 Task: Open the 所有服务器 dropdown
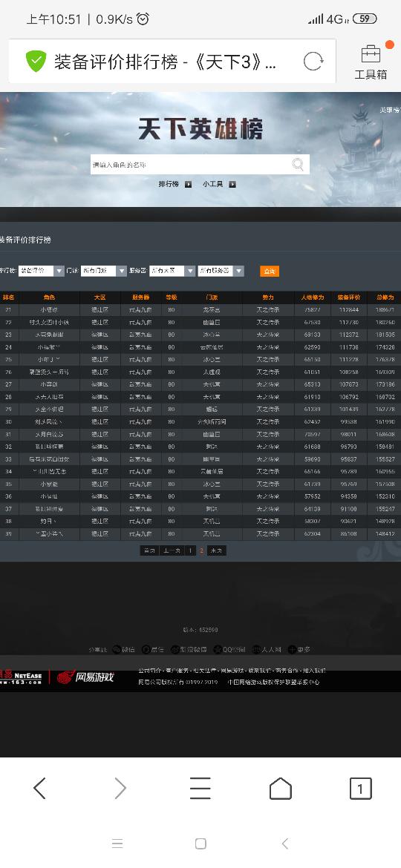[x=221, y=271]
